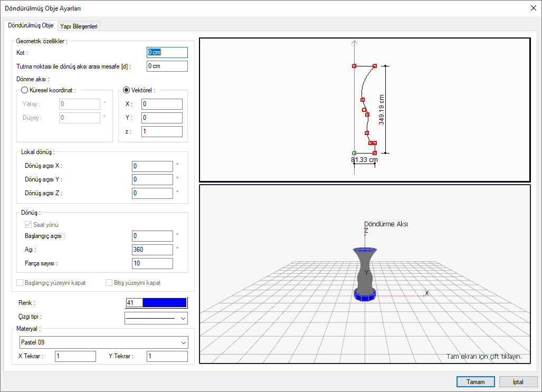This screenshot has height=392, width=542.
Task: Switch to Yapı Bileşenleri tab
Action: tap(79, 26)
